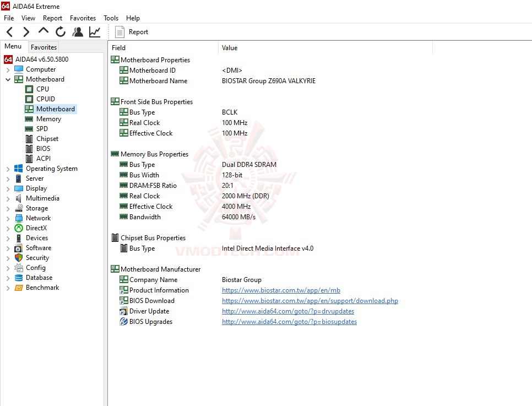
Task: Open the Help menu
Action: pyautogui.click(x=133, y=18)
